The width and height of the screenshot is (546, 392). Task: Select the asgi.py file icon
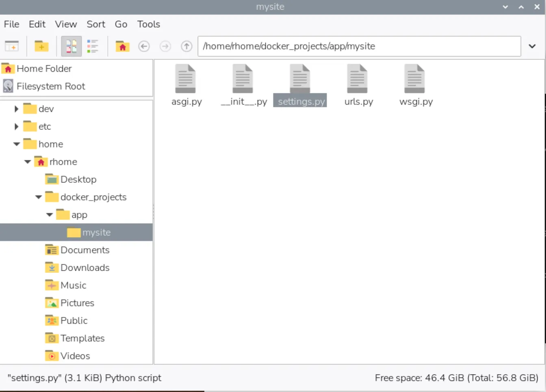tap(186, 79)
